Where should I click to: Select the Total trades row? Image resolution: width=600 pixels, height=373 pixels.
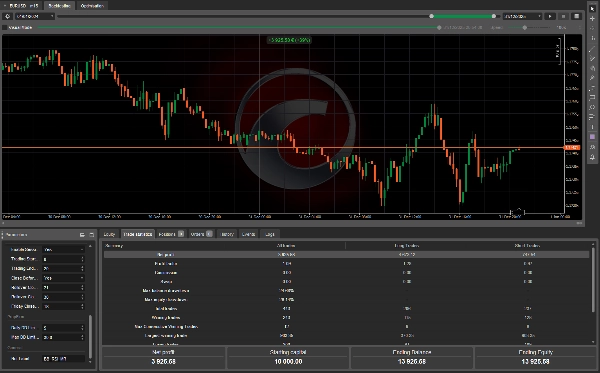(346, 309)
